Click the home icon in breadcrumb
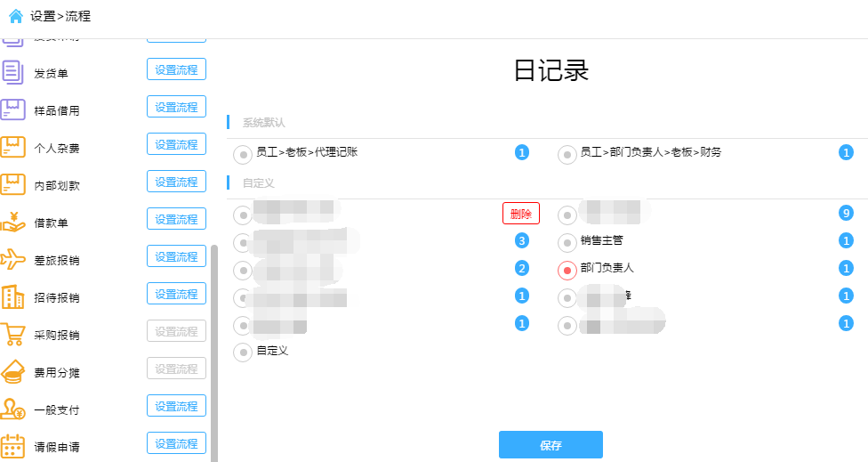Screen dimensions: 868x462 coord(16,16)
